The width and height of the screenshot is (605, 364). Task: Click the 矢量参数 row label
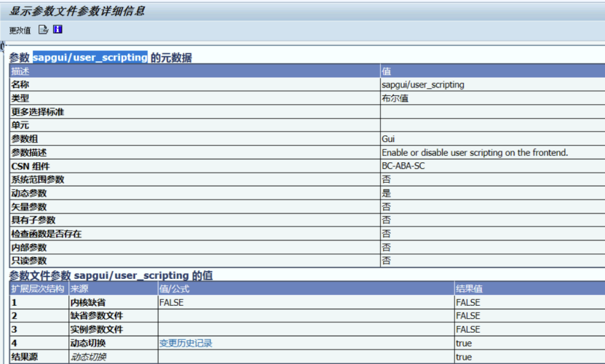point(29,207)
